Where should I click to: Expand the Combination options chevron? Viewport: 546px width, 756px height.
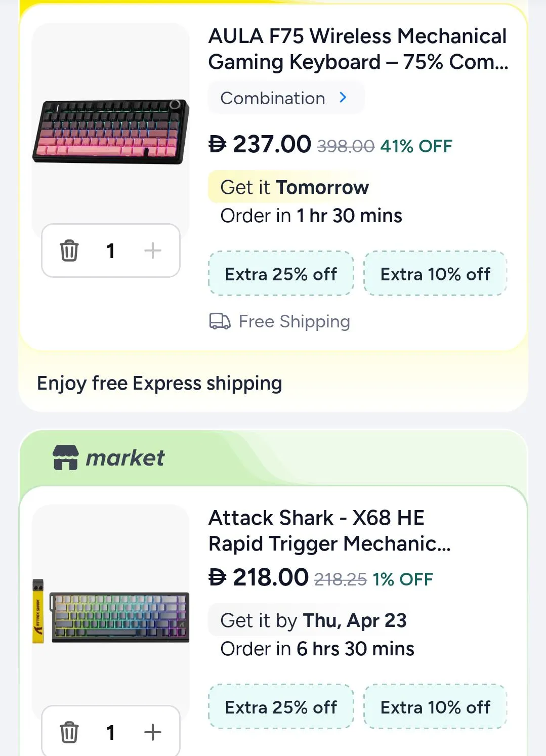343,98
